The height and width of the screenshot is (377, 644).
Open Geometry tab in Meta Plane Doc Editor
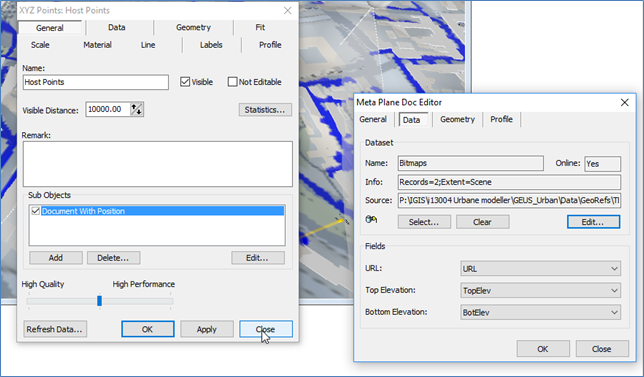[458, 119]
